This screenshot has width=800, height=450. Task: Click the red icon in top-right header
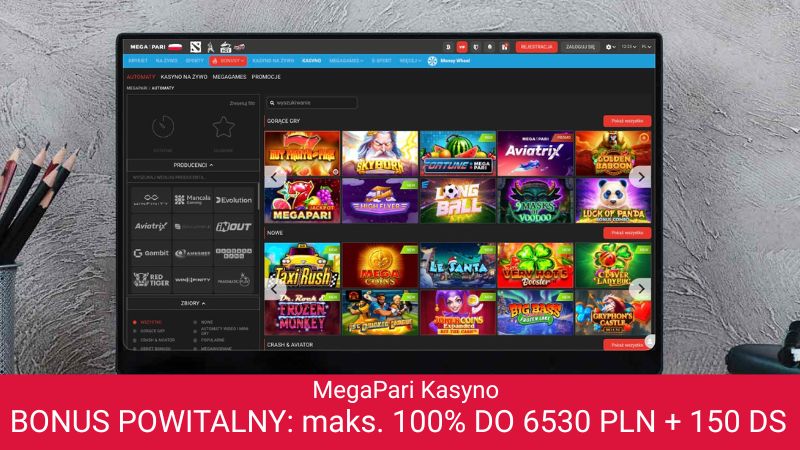(462, 47)
